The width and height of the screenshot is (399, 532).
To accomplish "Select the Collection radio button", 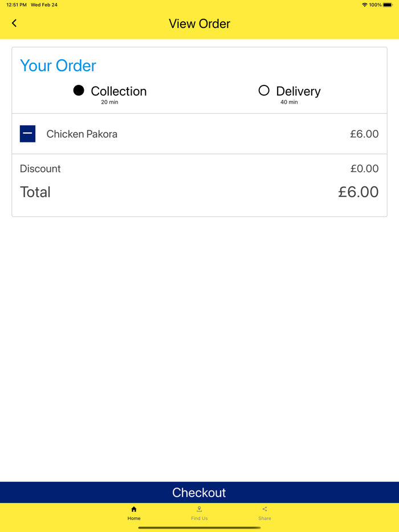I will [79, 91].
